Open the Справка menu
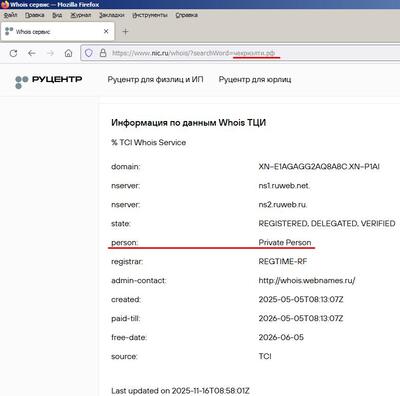The width and height of the screenshot is (400, 396). (x=187, y=15)
